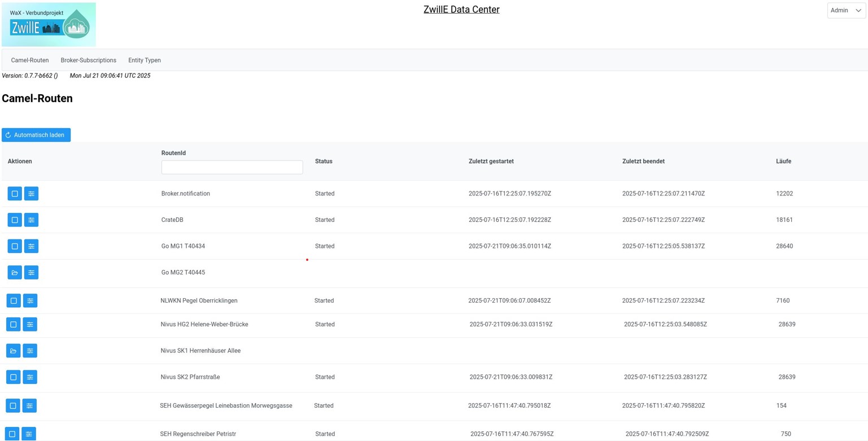Open the ZwillE Data Center link
This screenshot has height=441, width=868.
(x=461, y=9)
